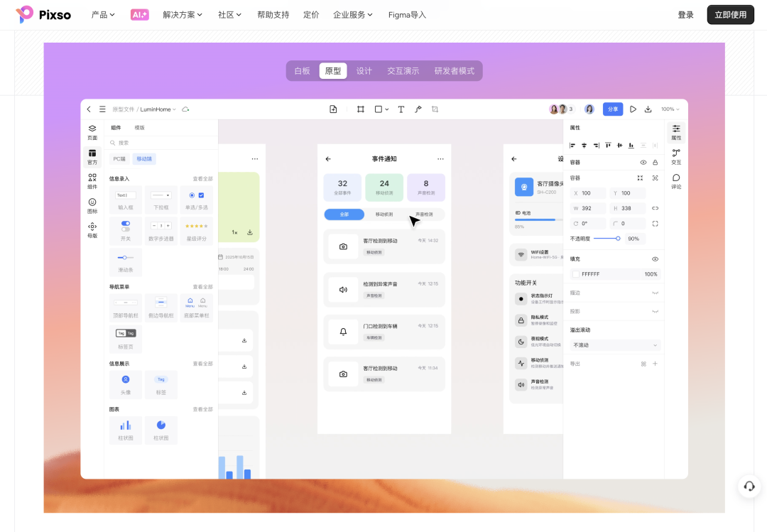Select the 全部 filter pill
The image size is (767, 532).
tap(344, 215)
